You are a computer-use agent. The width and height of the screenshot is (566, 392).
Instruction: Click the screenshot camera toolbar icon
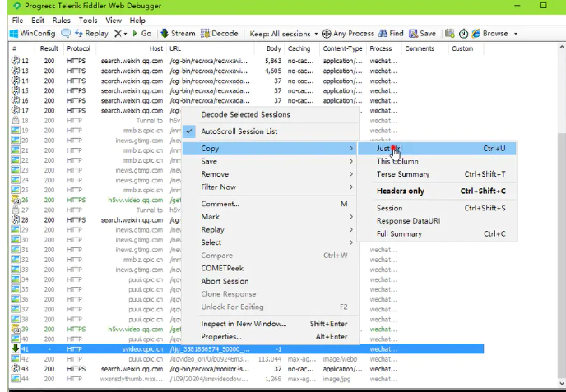[449, 34]
